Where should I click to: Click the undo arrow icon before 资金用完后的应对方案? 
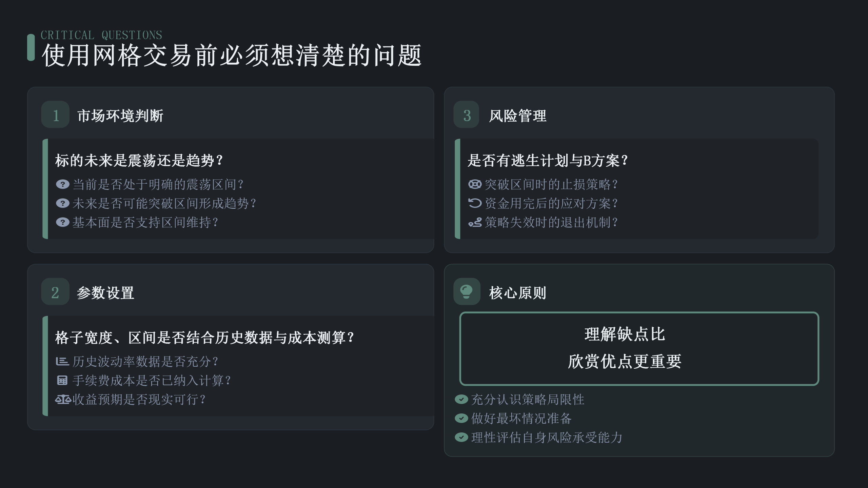475,203
